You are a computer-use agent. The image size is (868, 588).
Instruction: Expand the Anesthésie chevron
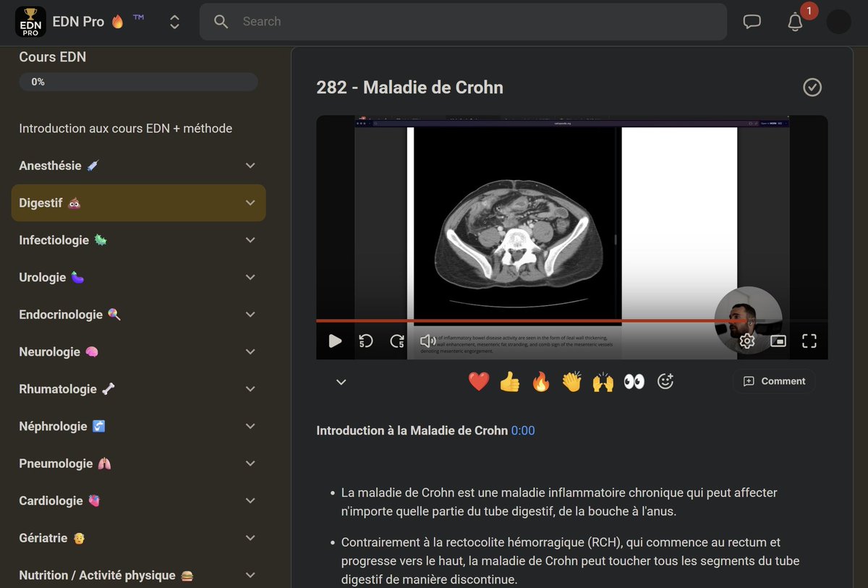(x=250, y=166)
